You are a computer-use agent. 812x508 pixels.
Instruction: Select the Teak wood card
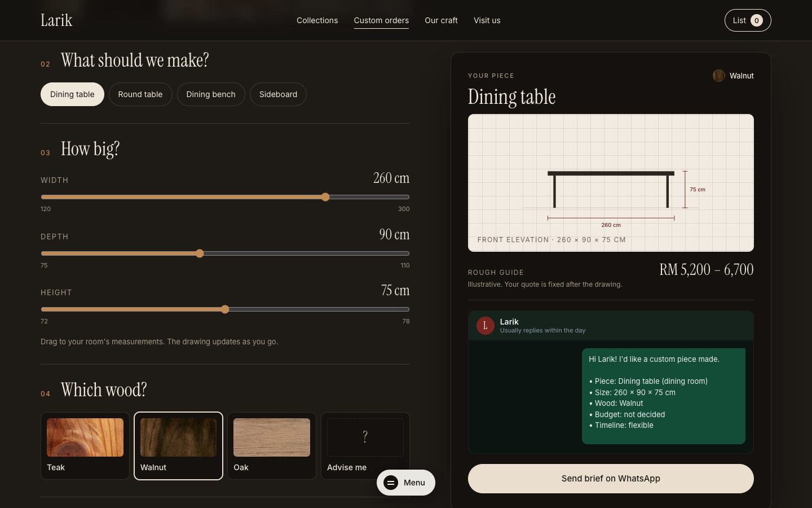tap(85, 446)
